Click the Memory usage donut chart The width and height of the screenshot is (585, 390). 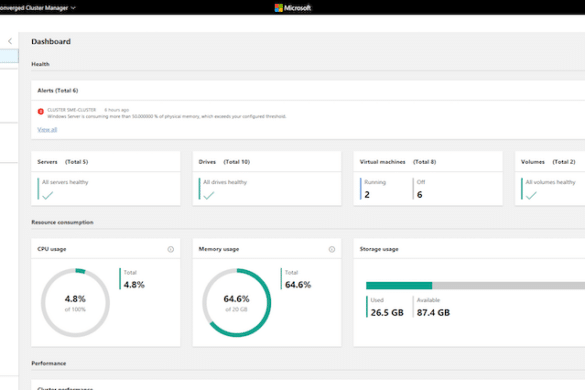click(237, 302)
